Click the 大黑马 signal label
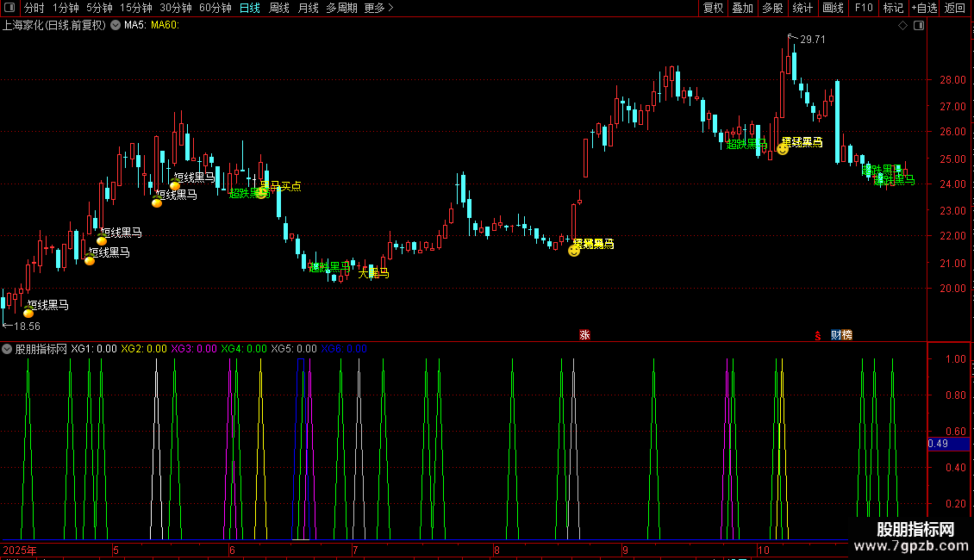The width and height of the screenshot is (974, 560). (x=373, y=273)
